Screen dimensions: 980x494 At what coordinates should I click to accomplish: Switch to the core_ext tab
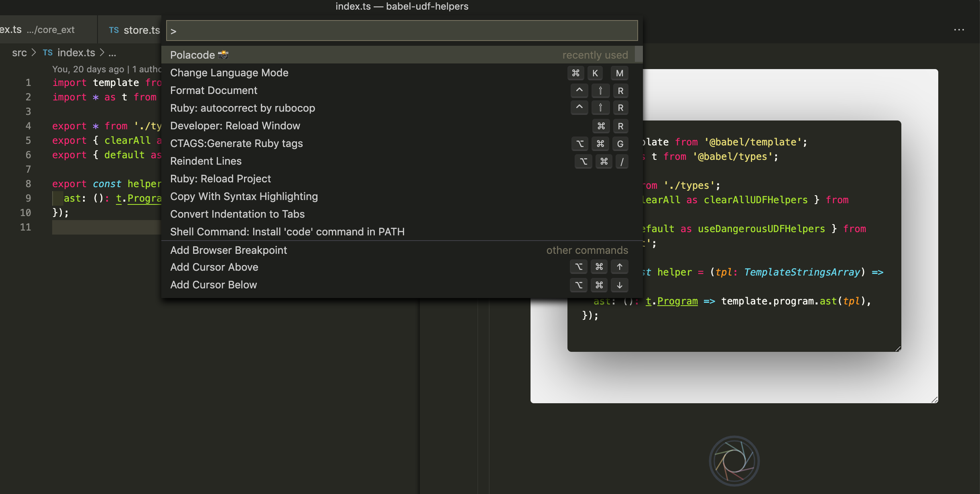(38, 30)
